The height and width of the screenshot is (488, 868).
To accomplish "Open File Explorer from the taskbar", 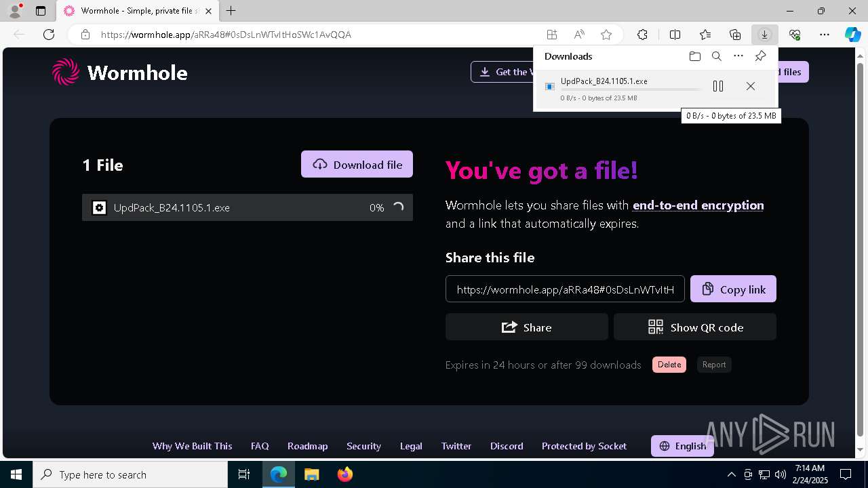I will pyautogui.click(x=312, y=474).
